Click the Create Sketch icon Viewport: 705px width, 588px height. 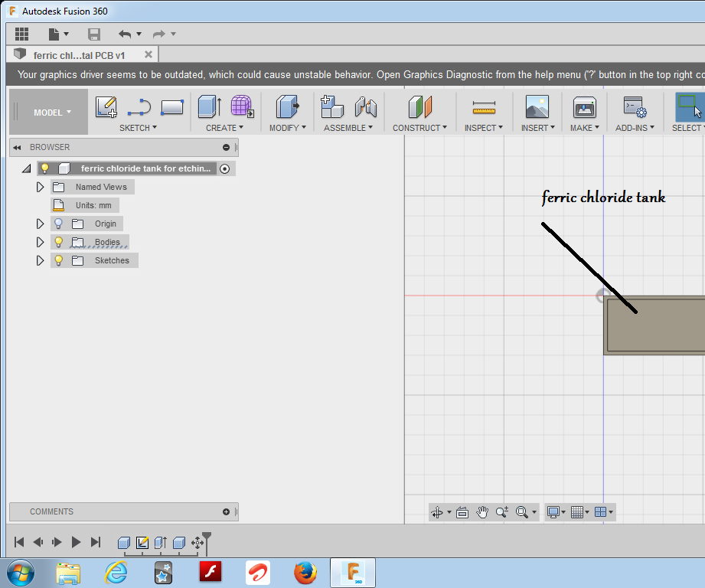(106, 107)
